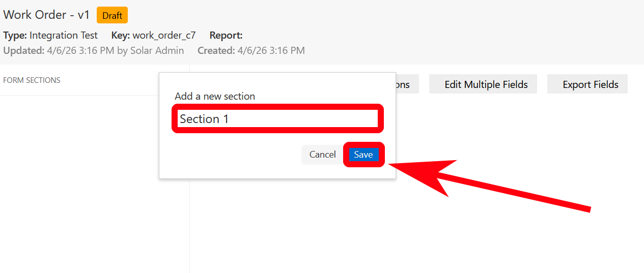The height and width of the screenshot is (273, 644).
Task: Focus the Section 1 name input
Action: pyautogui.click(x=277, y=119)
